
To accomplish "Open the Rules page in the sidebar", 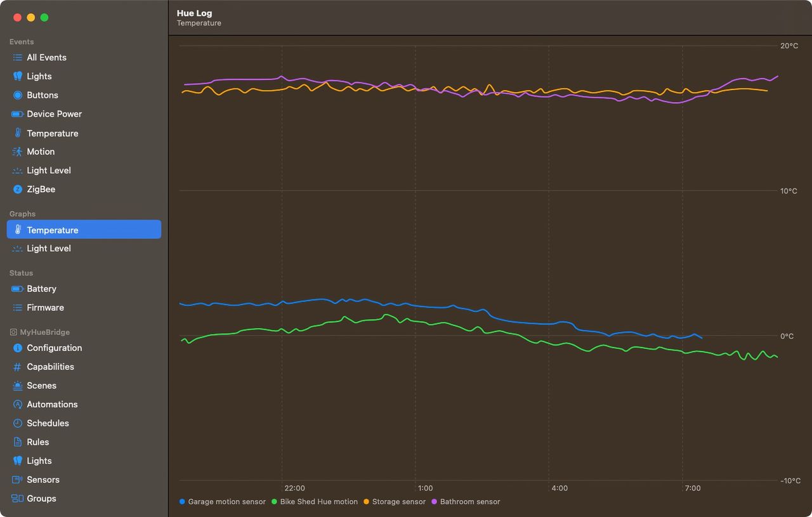I will [x=37, y=442].
